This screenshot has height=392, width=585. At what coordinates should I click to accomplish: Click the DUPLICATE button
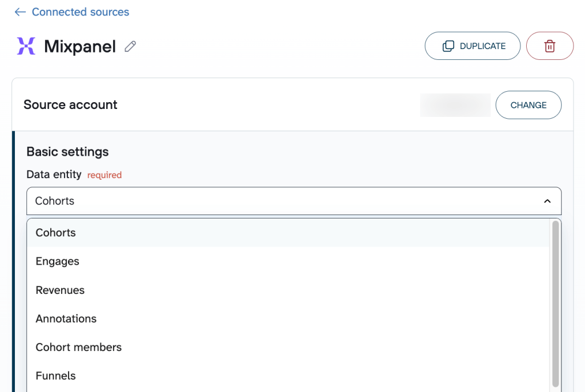point(472,46)
